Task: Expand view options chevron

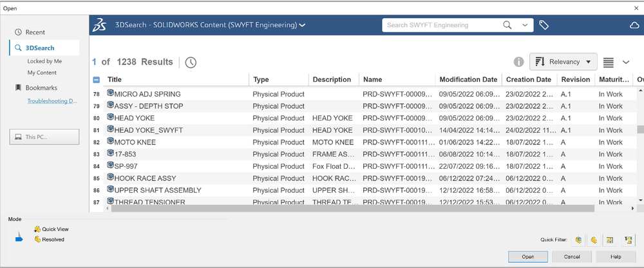Action: (x=626, y=62)
